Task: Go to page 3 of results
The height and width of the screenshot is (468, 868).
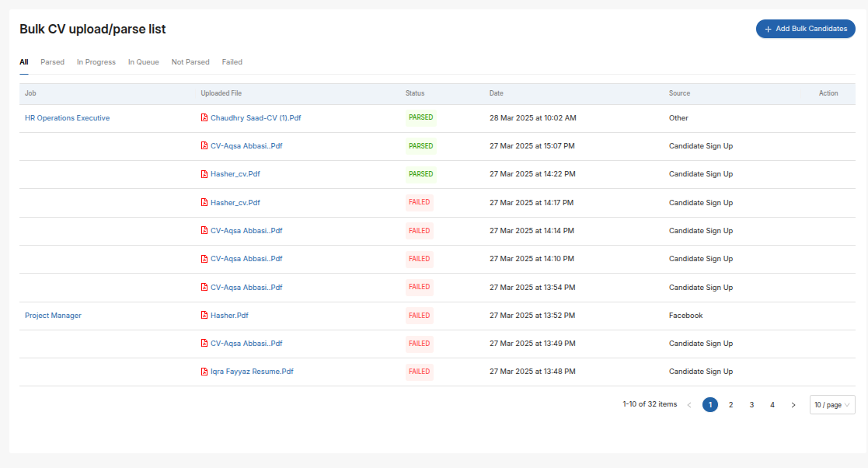Action: pos(751,405)
